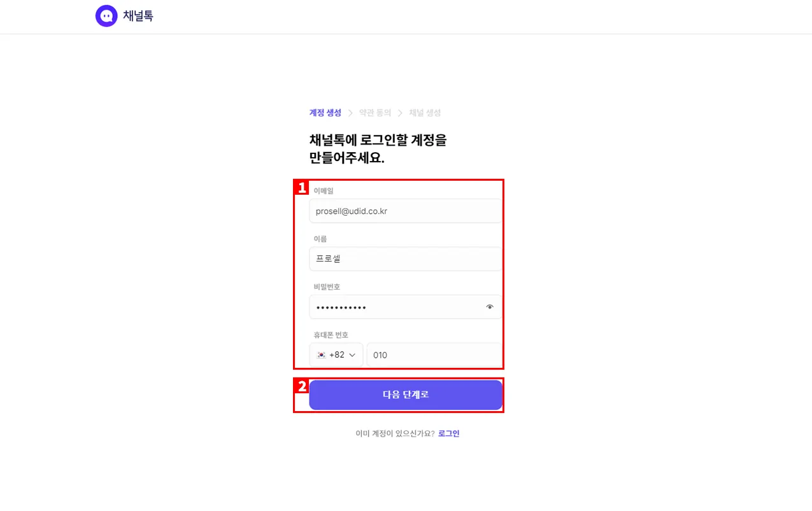
Task: Click the red number 1 annotation badge
Action: tap(302, 188)
